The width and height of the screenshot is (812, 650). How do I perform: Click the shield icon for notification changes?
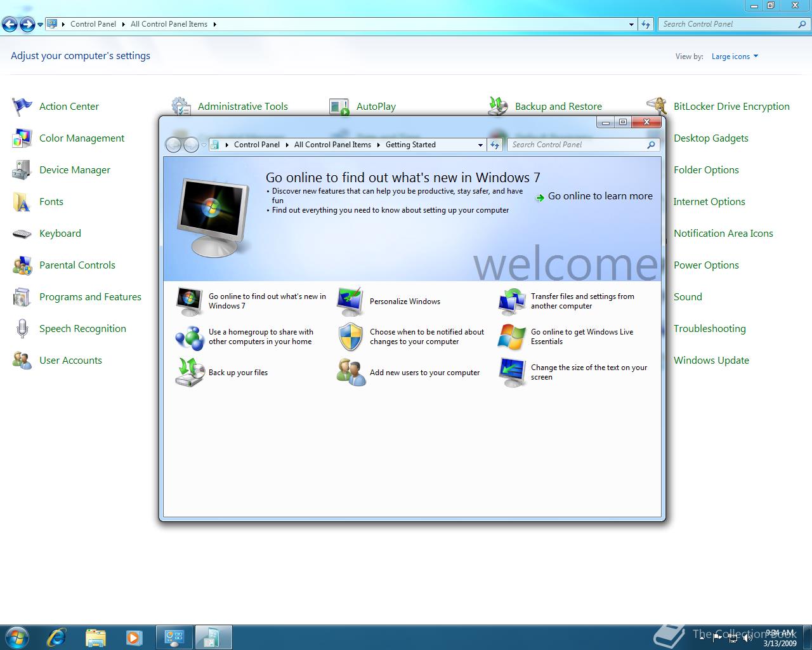coord(350,337)
